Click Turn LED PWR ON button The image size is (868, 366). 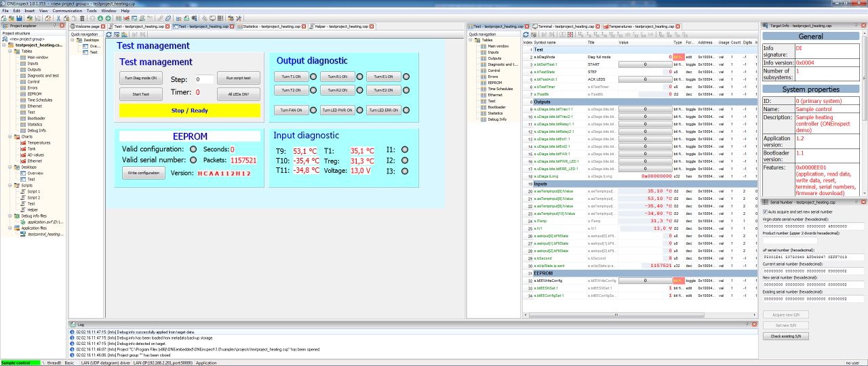click(x=337, y=110)
